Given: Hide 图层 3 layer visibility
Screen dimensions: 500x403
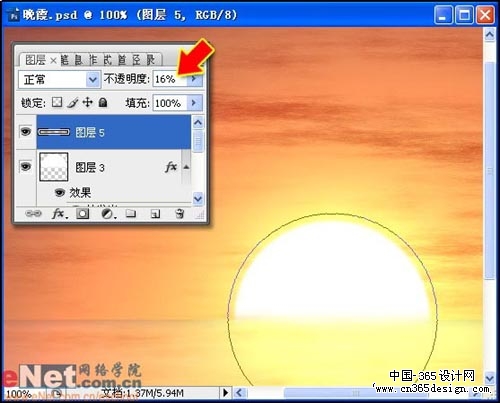Looking at the screenshot, I should pyautogui.click(x=26, y=166).
